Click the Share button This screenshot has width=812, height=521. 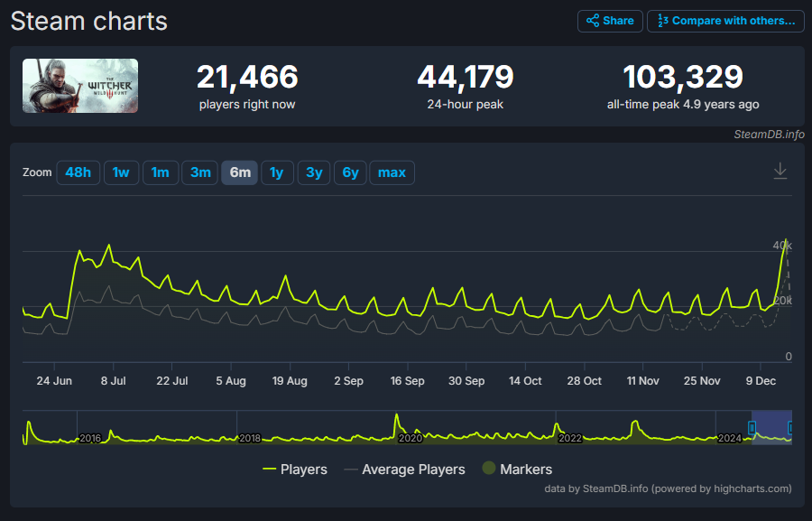coord(610,22)
